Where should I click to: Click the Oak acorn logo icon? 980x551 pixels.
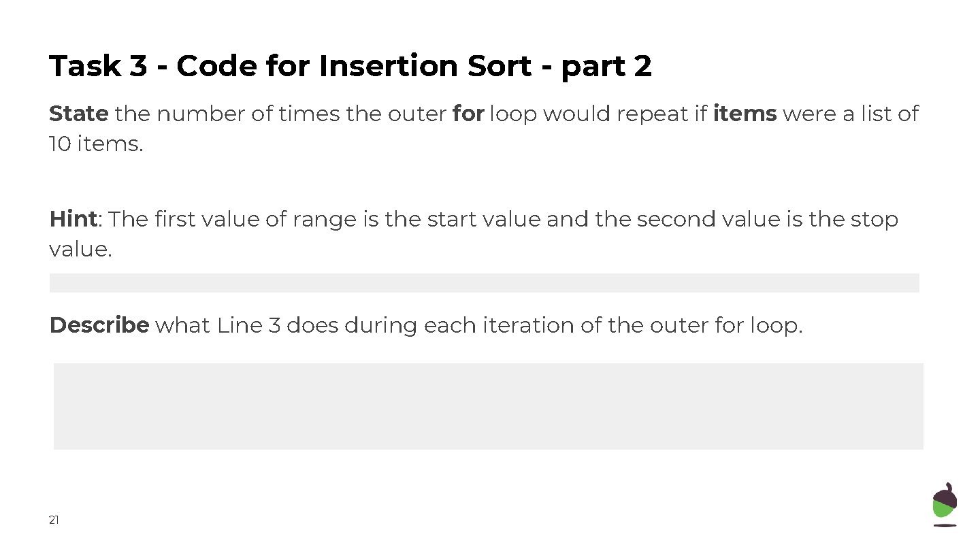click(x=945, y=504)
